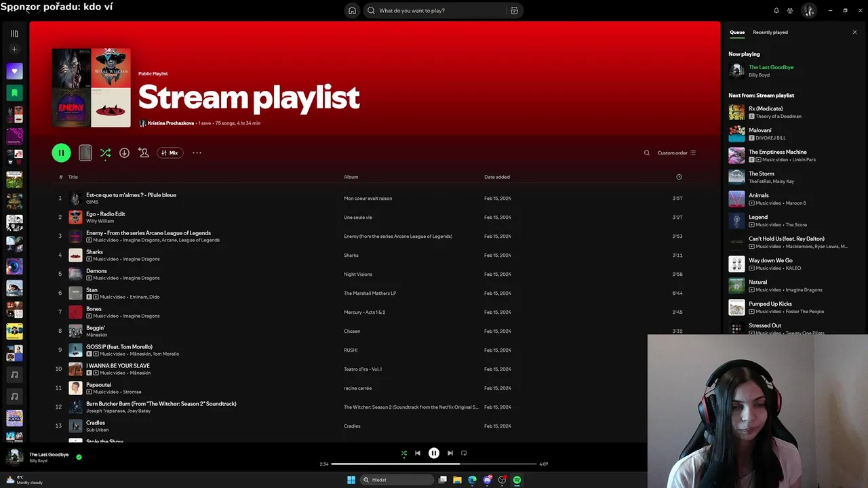This screenshot has height=488, width=868.
Task: Click The Last Goodbye cover in now-playing bar
Action: coord(14,457)
